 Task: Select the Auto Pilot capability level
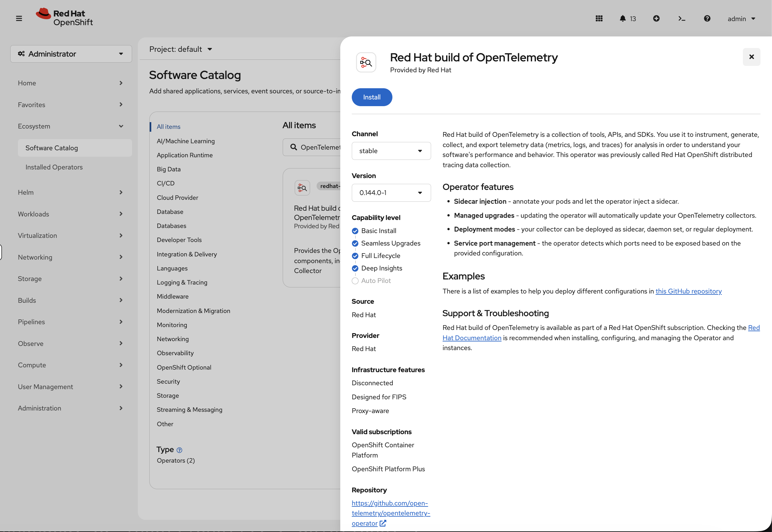coord(355,281)
